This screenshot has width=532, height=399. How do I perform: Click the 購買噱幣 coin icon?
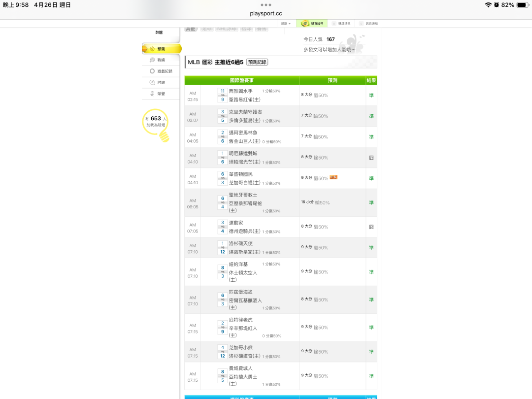305,24
